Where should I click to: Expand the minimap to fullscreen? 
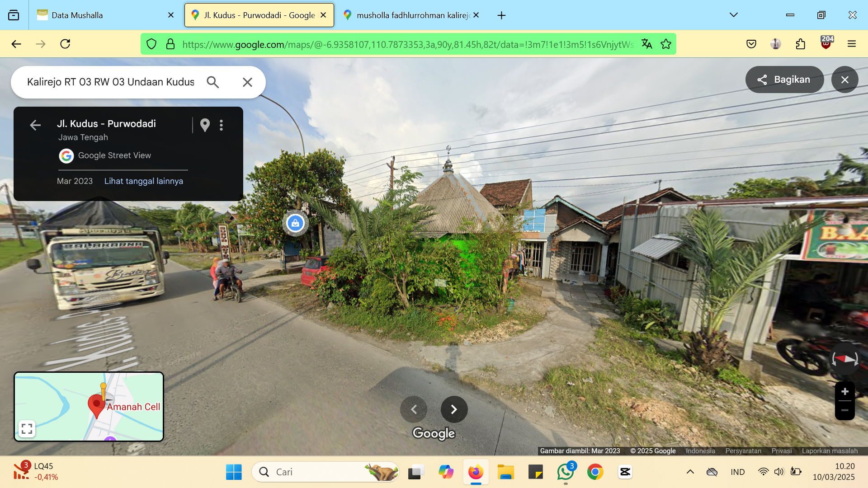tap(27, 428)
